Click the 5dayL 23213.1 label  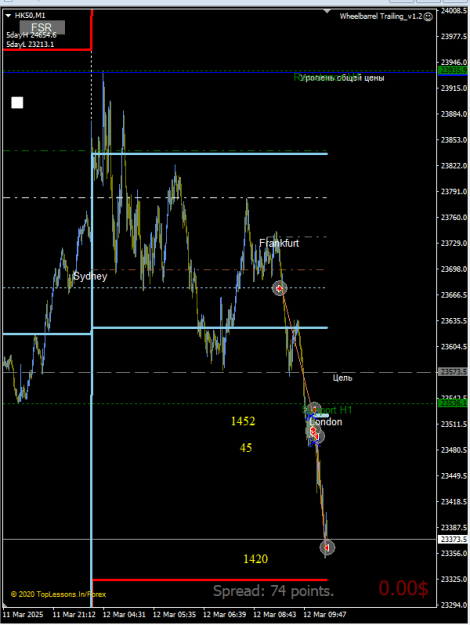click(30, 45)
